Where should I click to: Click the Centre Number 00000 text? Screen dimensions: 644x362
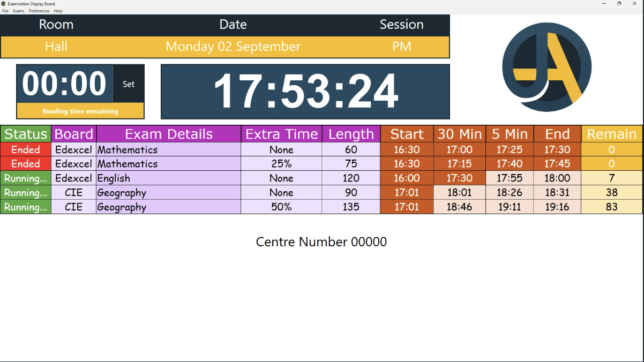321,242
